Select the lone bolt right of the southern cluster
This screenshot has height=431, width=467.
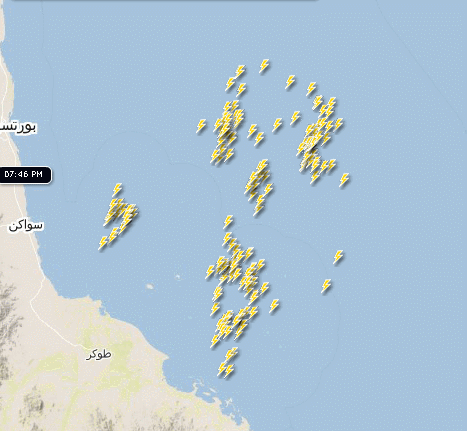[x=274, y=305]
